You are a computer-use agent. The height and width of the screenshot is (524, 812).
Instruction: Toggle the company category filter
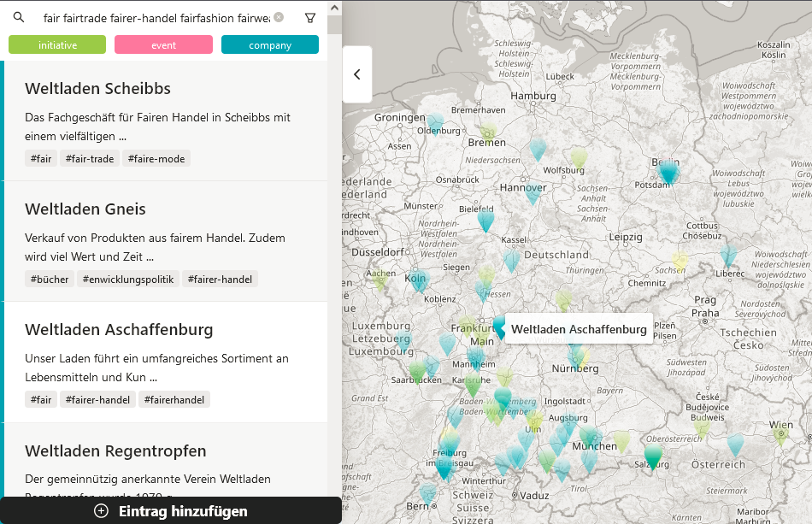coord(270,45)
